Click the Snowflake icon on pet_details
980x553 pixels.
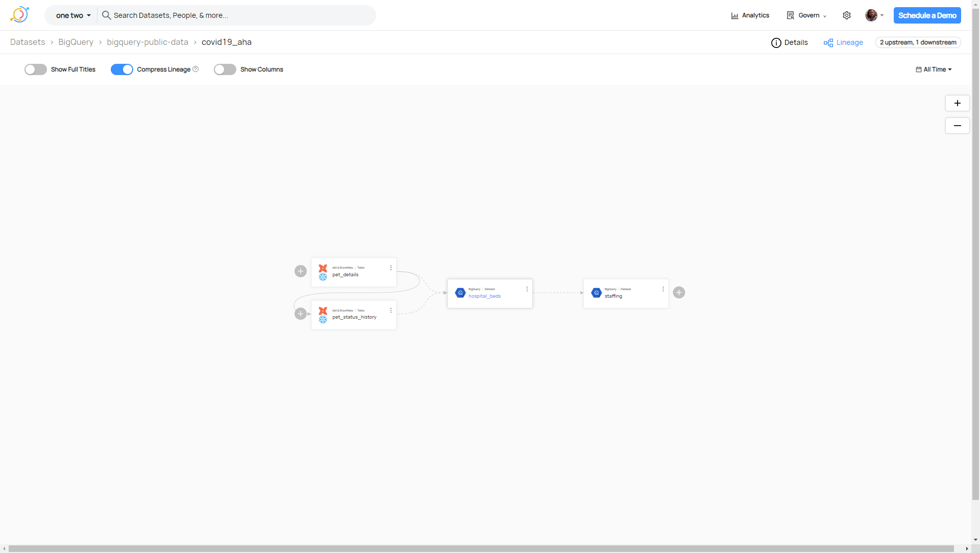[323, 277]
